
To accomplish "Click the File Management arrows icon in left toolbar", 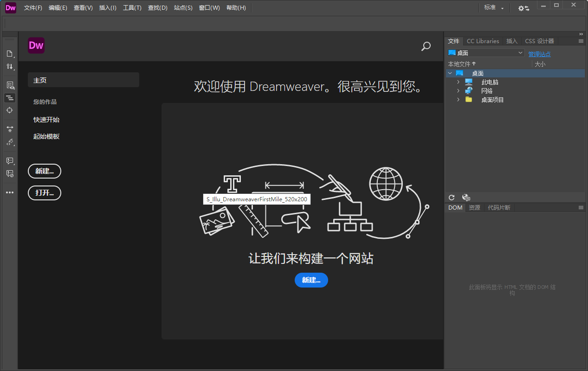I will [10, 66].
